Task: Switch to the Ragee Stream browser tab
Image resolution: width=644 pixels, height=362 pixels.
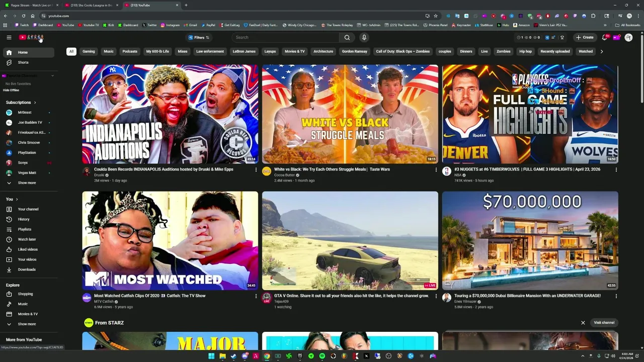Action: pos(31,5)
